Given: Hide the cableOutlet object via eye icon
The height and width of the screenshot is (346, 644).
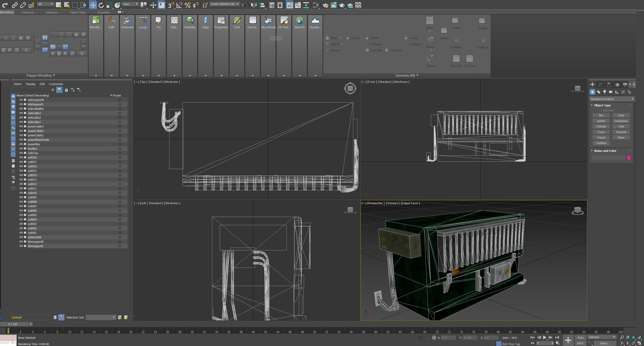Looking at the screenshot, I should tap(21, 237).
